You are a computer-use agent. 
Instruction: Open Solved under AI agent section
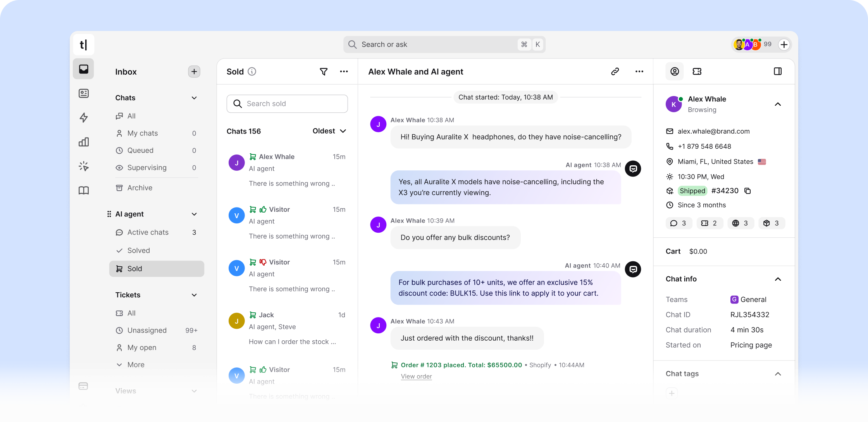138,250
